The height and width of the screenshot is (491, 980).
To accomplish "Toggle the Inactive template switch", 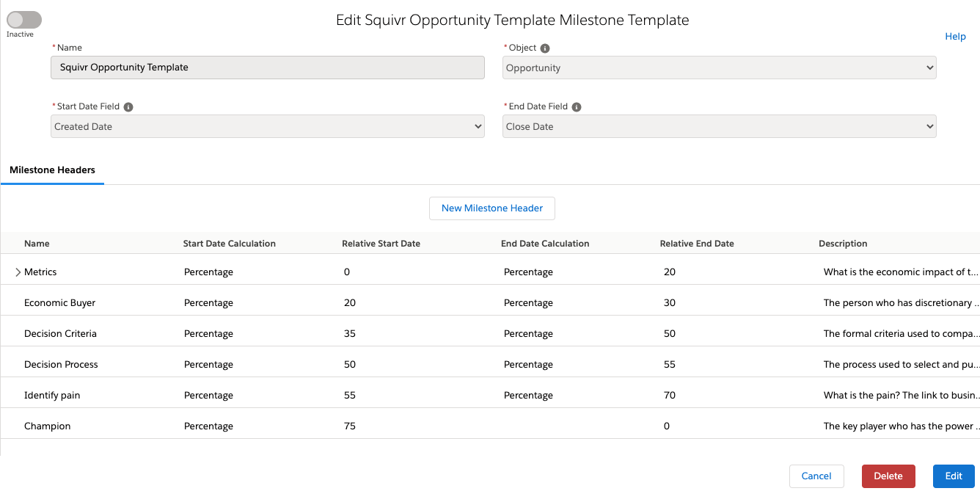I will click(x=24, y=20).
